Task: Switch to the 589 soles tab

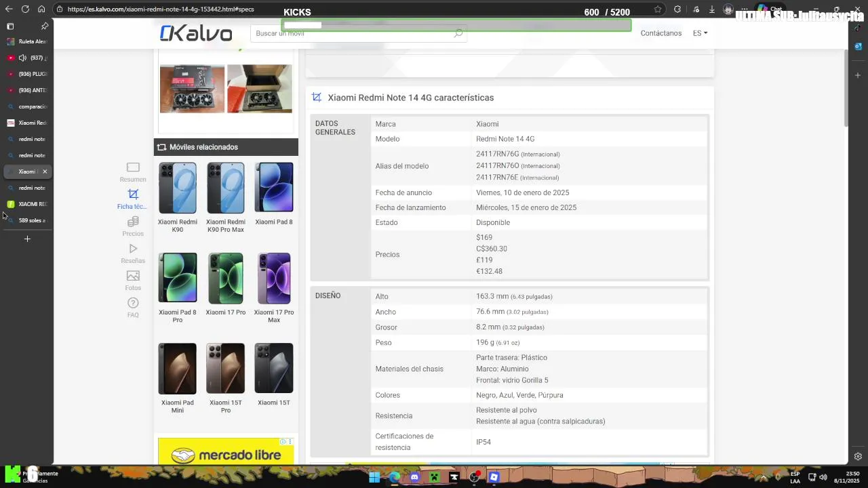Action: (27, 220)
